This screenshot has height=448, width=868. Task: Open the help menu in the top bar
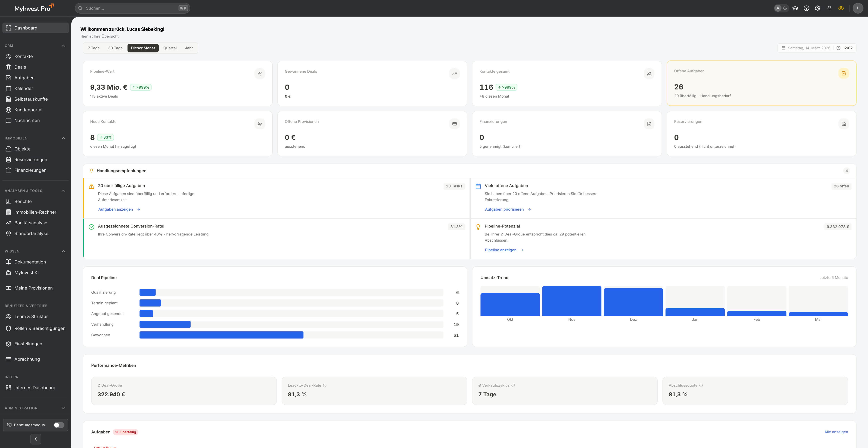(806, 8)
